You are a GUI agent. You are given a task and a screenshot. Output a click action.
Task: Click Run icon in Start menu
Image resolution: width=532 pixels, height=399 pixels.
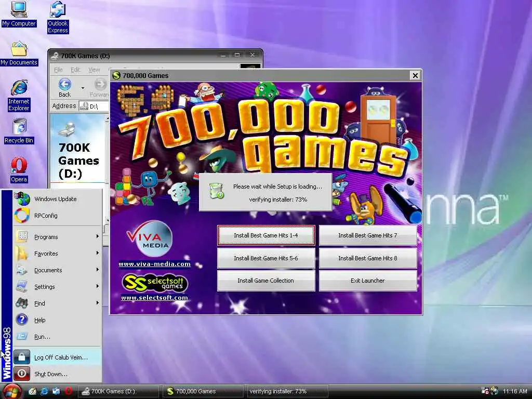pyautogui.click(x=22, y=336)
